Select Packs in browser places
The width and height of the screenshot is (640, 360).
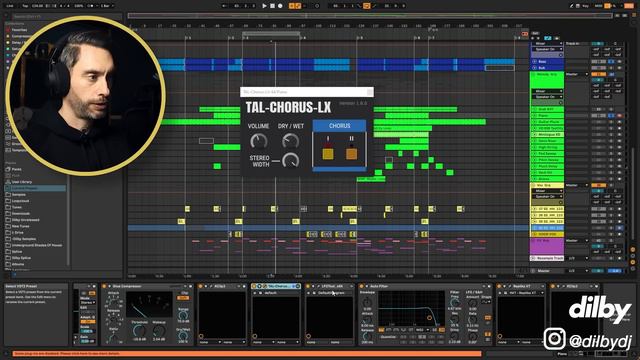point(16,169)
